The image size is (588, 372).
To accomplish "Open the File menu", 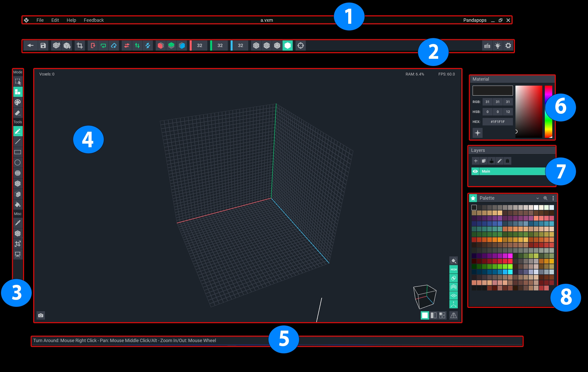I will [40, 20].
